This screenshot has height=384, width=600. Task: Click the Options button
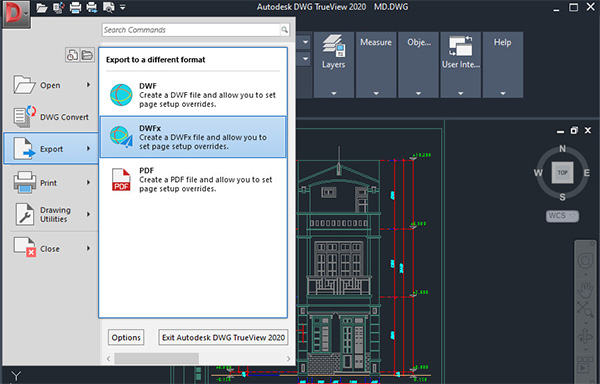coord(126,337)
